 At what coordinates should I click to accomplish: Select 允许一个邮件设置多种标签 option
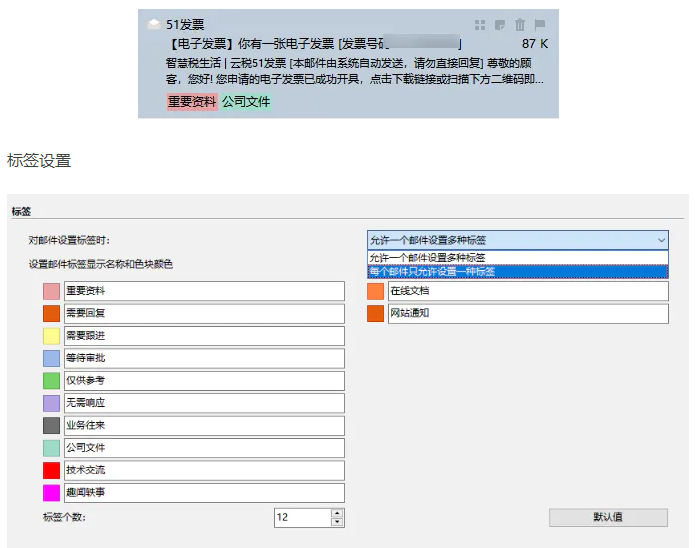tap(517, 257)
